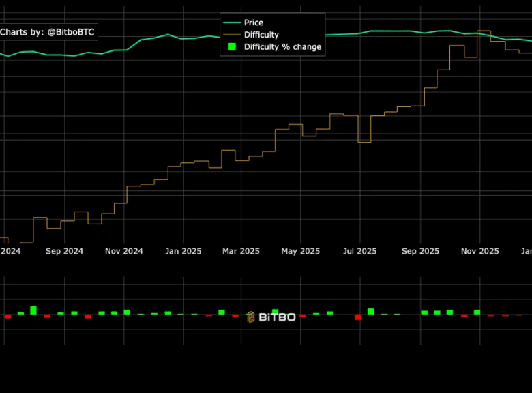Pick the May 2025 date label
This screenshot has width=532, height=393.
(x=300, y=251)
